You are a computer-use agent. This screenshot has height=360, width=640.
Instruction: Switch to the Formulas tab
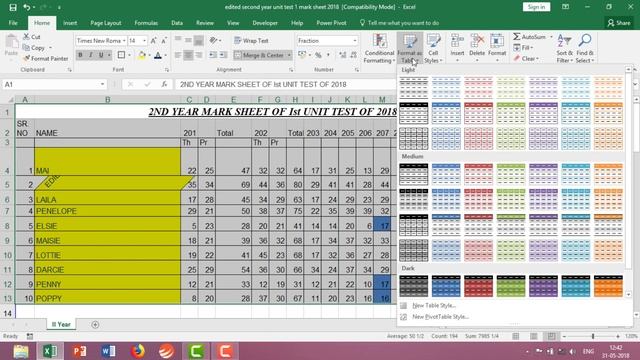(146, 23)
